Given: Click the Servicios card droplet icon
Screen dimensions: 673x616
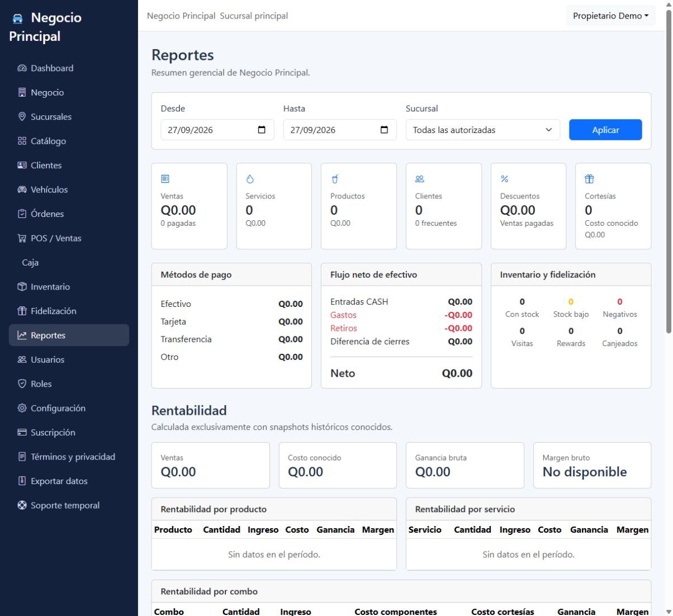Looking at the screenshot, I should [x=250, y=179].
